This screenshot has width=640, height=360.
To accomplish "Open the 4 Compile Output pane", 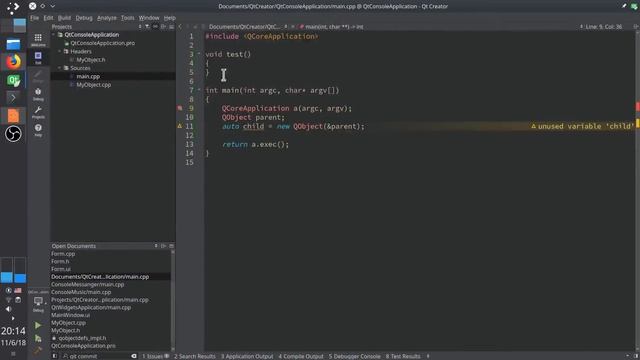I will 301,356.
